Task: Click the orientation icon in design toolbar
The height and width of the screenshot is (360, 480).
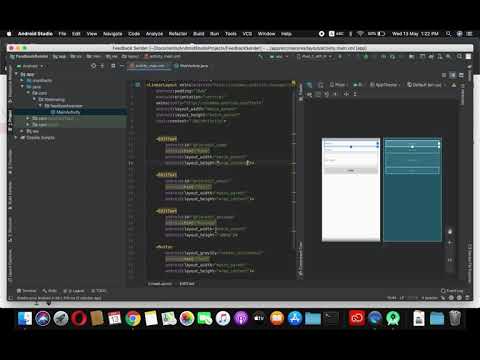Action: [321, 85]
